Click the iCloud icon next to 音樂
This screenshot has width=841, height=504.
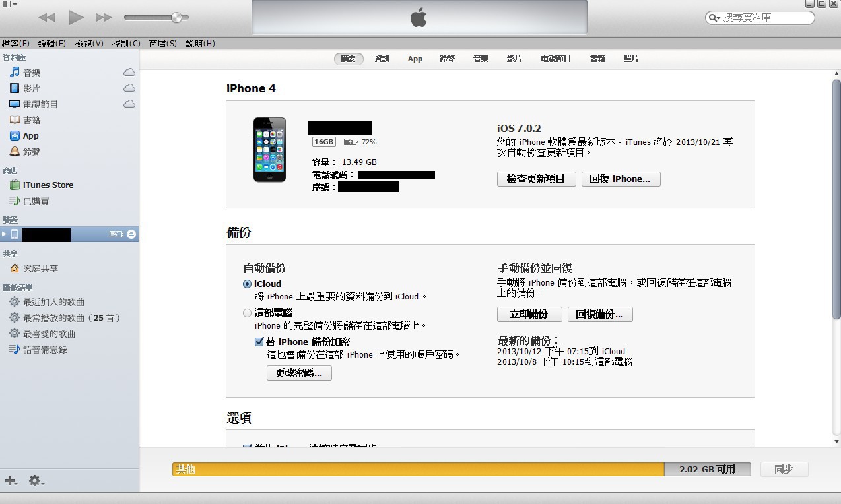pyautogui.click(x=129, y=72)
